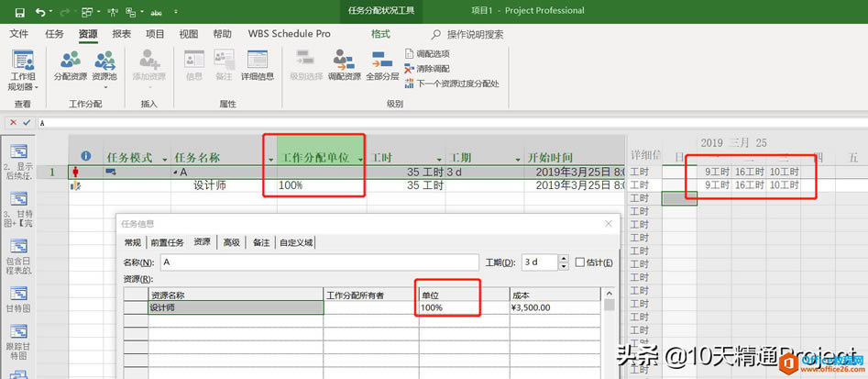Click the 详细信息 (Details) ribbon icon
The height and width of the screenshot is (379, 868).
(258, 66)
